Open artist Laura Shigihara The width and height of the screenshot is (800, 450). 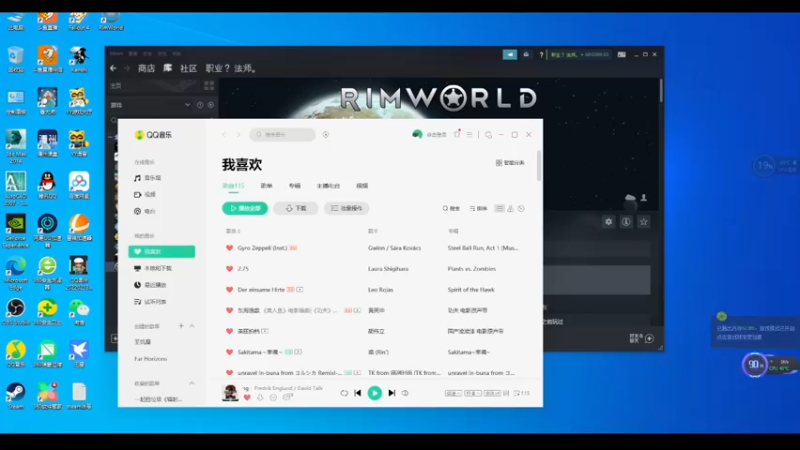tap(388, 269)
